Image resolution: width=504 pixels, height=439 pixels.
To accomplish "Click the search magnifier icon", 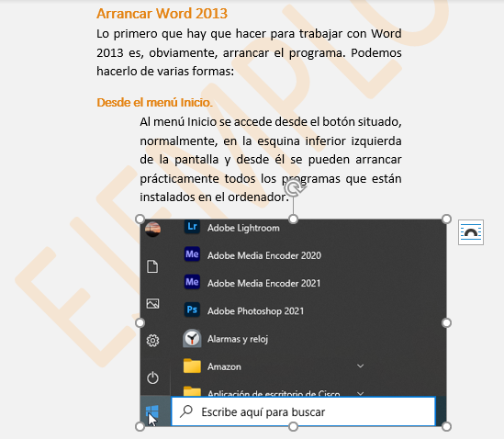I will pyautogui.click(x=186, y=411).
